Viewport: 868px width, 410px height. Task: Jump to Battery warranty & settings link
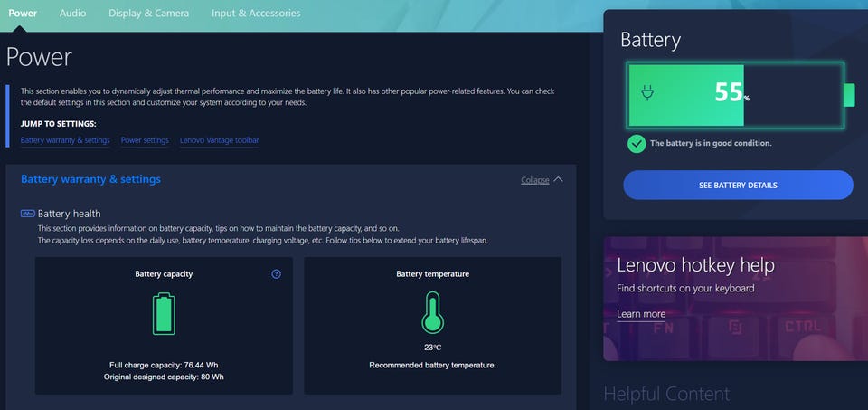point(65,140)
